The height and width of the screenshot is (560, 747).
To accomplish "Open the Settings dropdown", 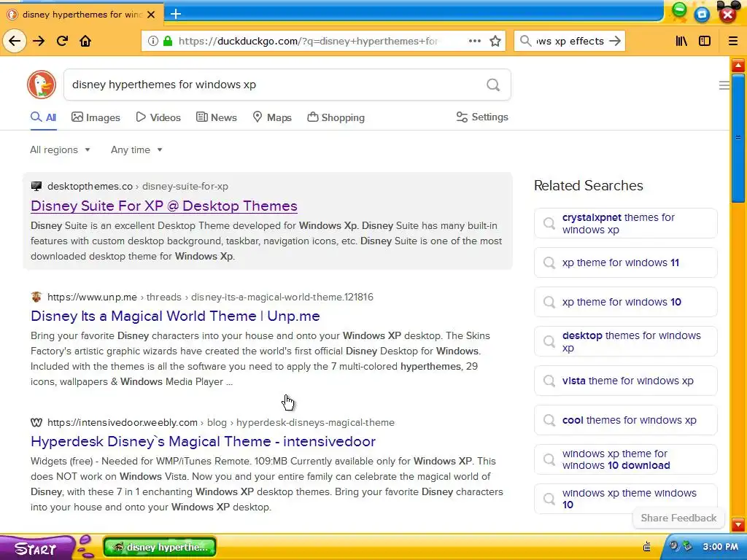I will point(482,117).
